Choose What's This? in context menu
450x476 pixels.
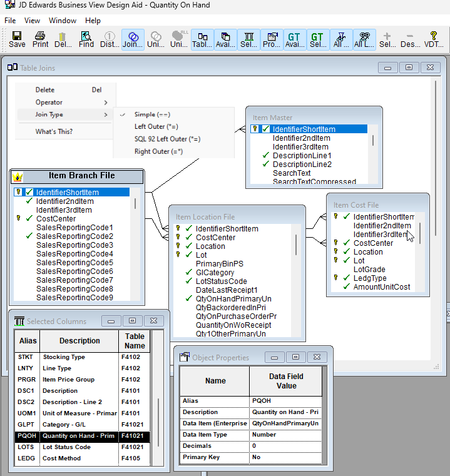(66, 131)
